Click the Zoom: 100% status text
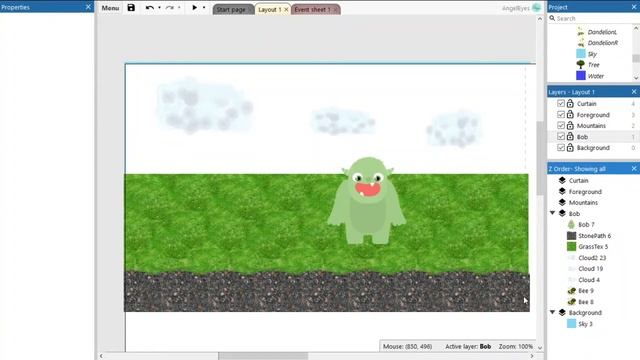640x360 pixels. click(516, 346)
